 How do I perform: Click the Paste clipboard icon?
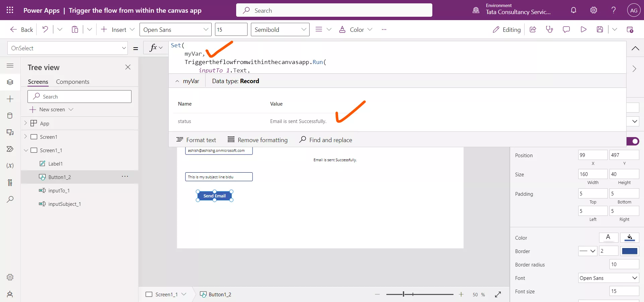tap(75, 29)
